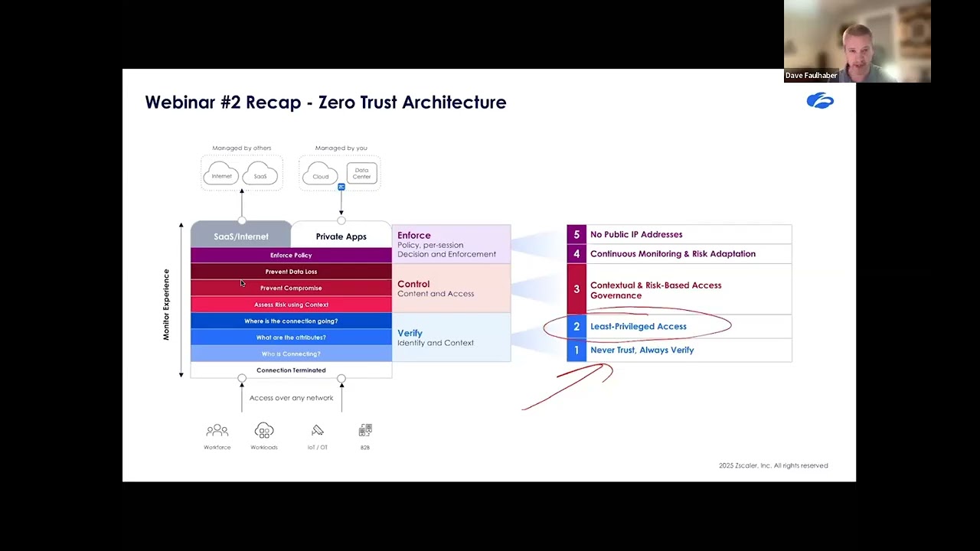Click the number 1 blue square
Viewport: 980px width, 551px height.
(577, 350)
